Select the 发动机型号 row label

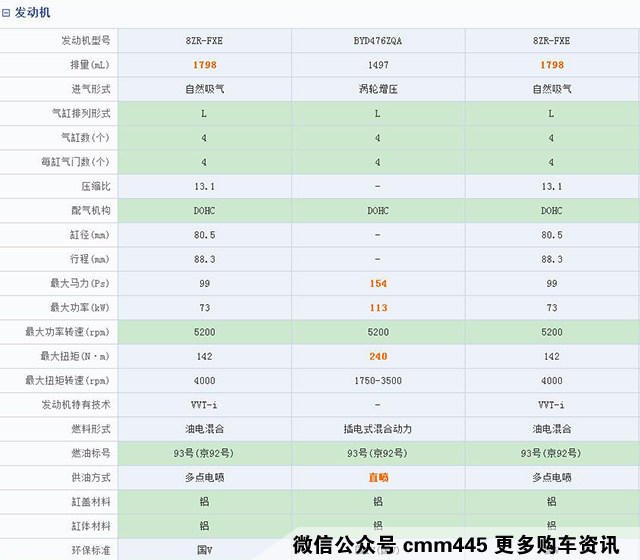(x=85, y=42)
